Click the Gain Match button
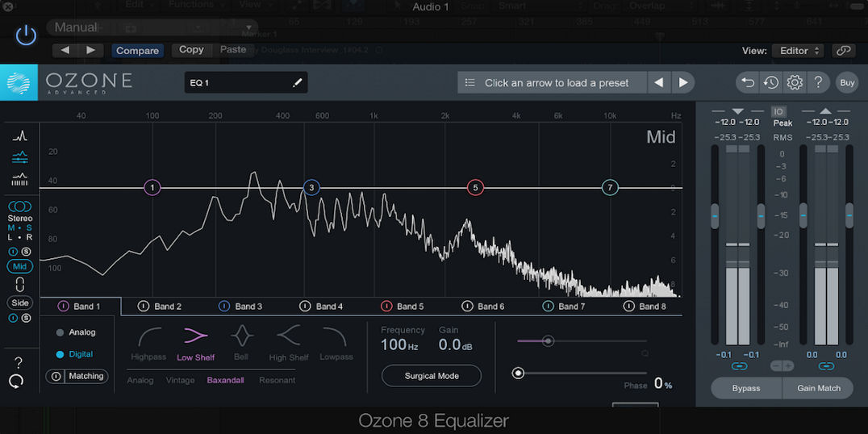The height and width of the screenshot is (434, 868). (818, 388)
